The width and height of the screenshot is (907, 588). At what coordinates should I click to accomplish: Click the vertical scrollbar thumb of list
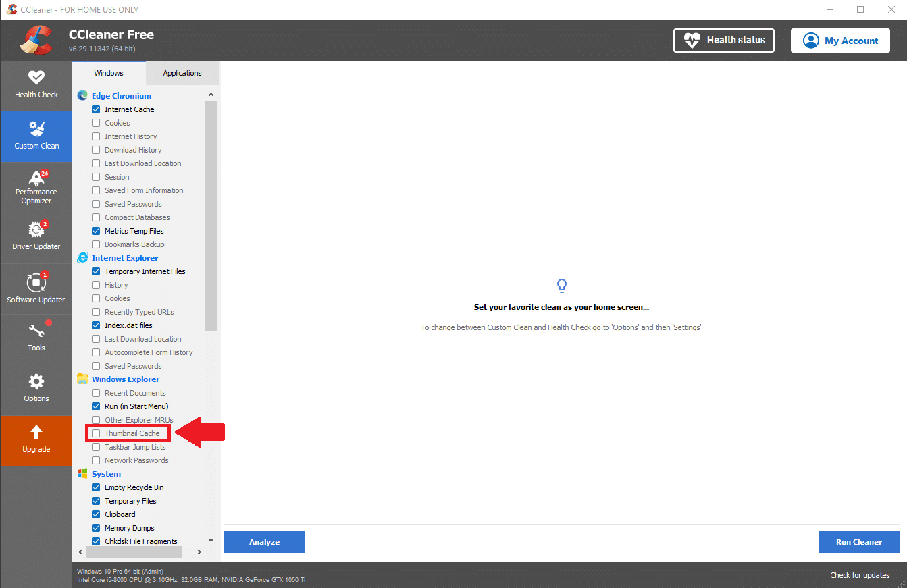pyautogui.click(x=211, y=216)
